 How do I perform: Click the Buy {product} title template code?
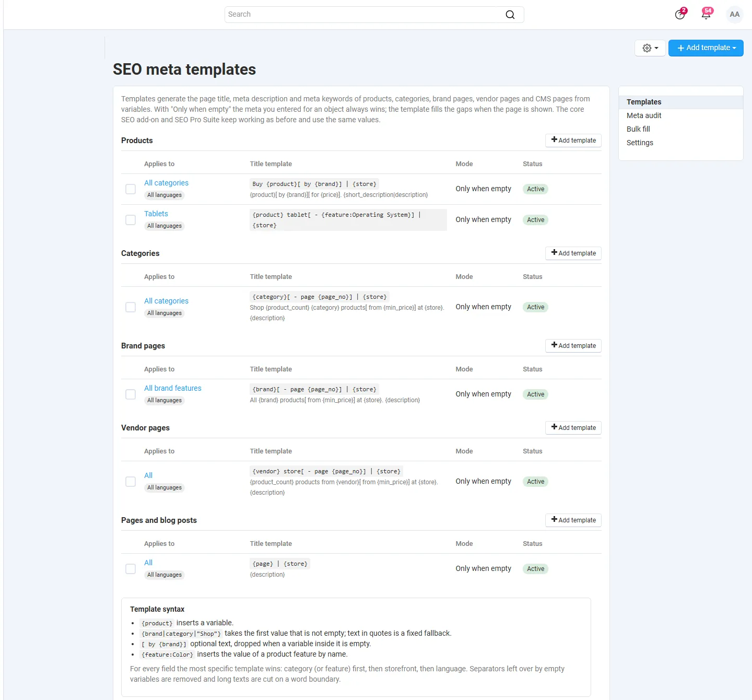(314, 184)
